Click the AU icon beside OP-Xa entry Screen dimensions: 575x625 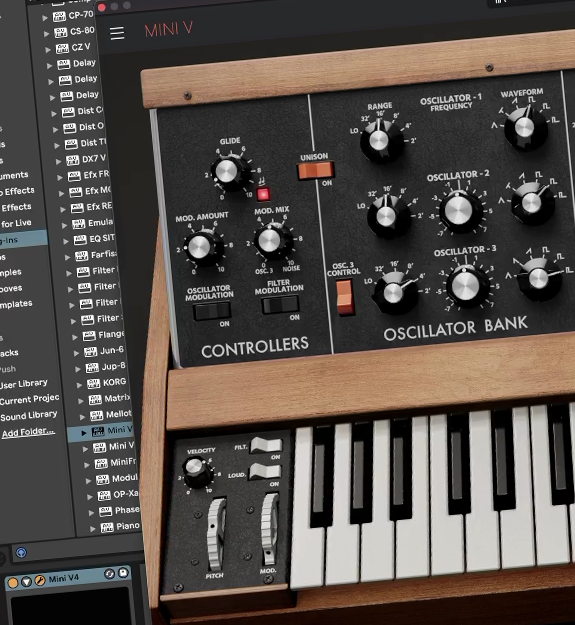click(x=104, y=495)
